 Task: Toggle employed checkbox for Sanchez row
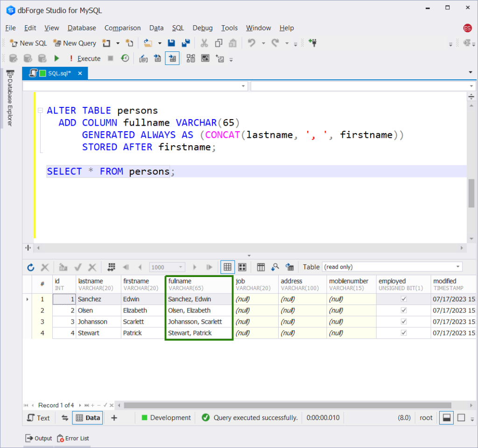pos(404,299)
